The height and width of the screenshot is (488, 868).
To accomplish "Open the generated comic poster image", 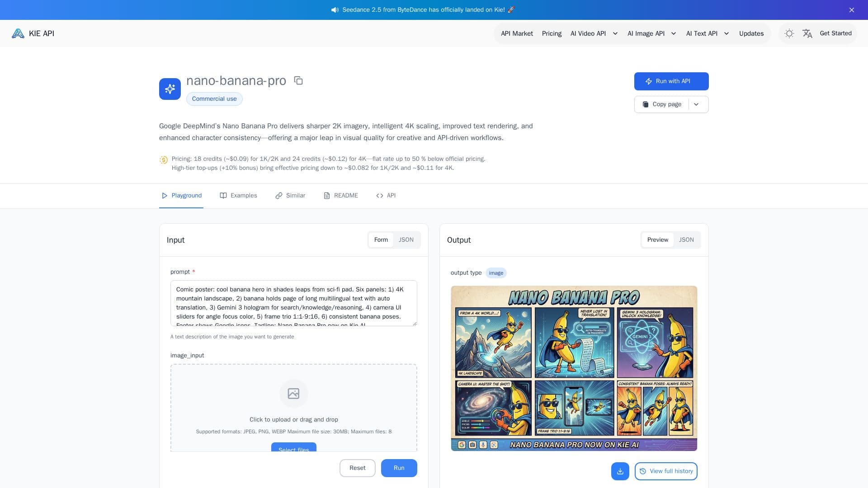I will [x=574, y=368].
